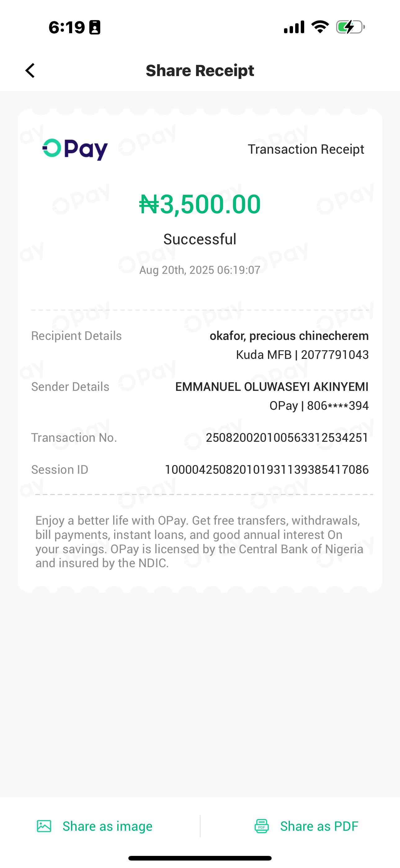Tap the PDF printer icon
The image size is (400, 868).
point(262,826)
